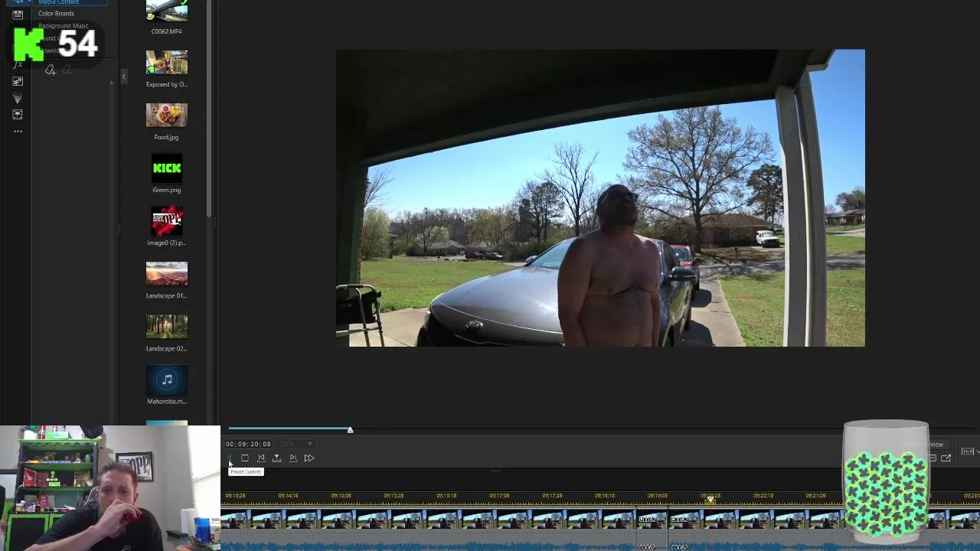Select the Landscape 02 thumbnail
Screen dimensions: 980x551
tap(167, 326)
